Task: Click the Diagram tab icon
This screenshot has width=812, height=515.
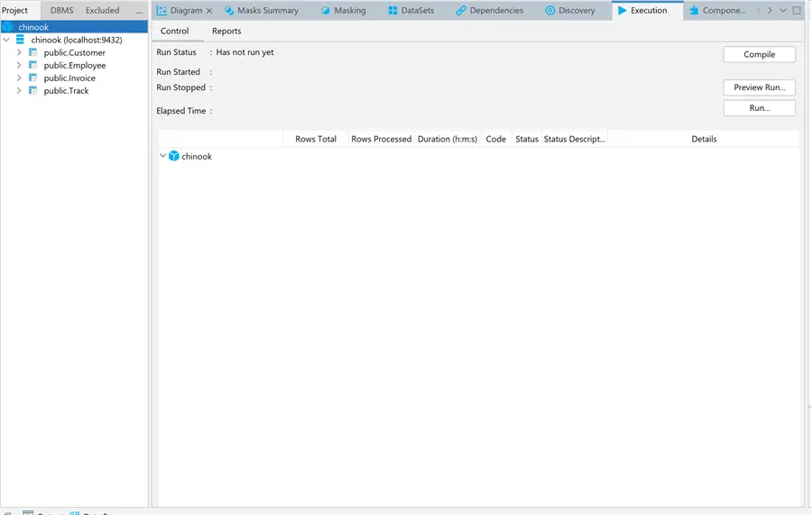Action: click(x=161, y=10)
